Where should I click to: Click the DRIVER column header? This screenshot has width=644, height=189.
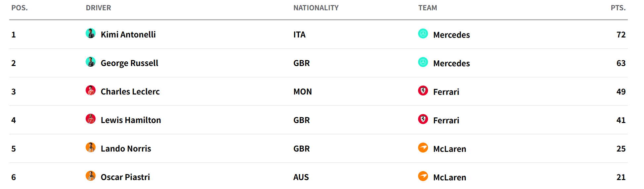click(x=98, y=8)
